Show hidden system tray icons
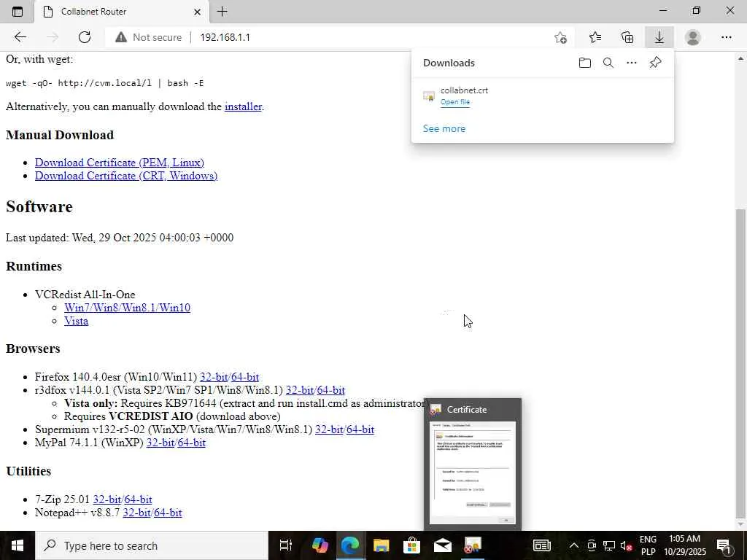 (574, 545)
